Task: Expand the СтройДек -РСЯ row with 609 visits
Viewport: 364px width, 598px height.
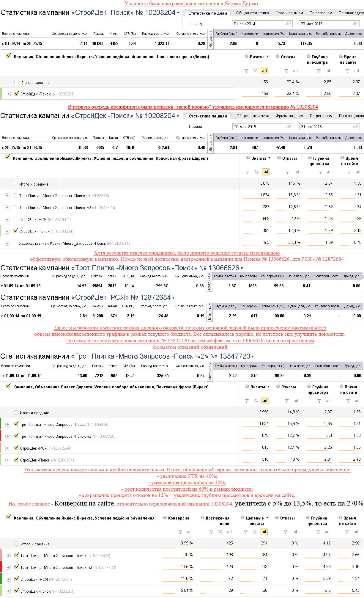Action: tap(7, 219)
